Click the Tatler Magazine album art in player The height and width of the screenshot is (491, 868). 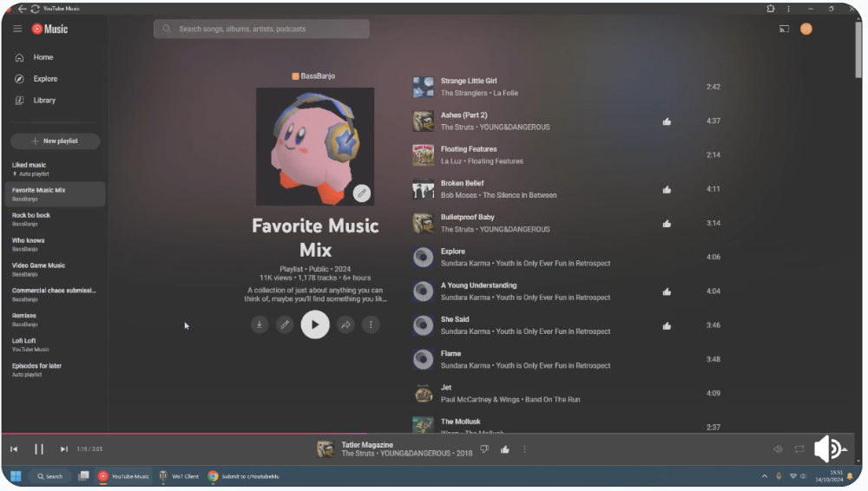click(325, 449)
